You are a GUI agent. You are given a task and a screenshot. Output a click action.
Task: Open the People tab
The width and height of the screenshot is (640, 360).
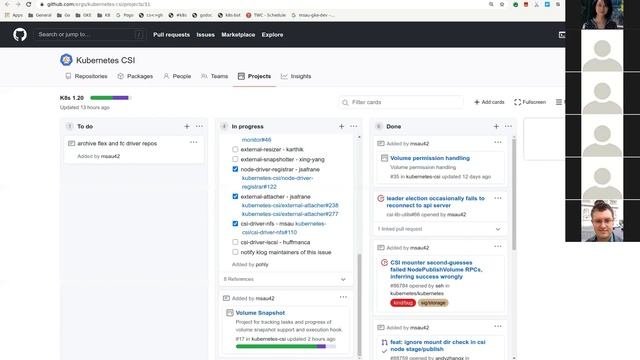pos(177,76)
